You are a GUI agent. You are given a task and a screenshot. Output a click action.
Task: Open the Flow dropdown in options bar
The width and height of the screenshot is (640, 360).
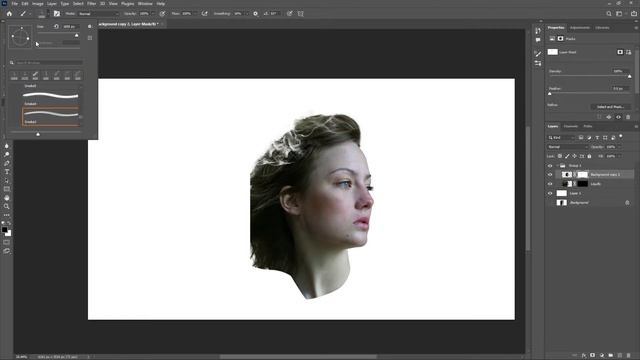[196, 13]
